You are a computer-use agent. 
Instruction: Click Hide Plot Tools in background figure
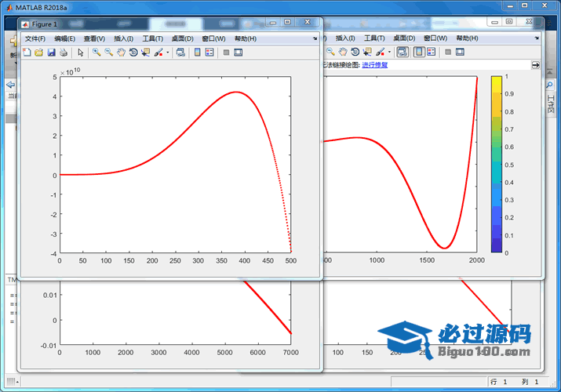[x=448, y=53]
